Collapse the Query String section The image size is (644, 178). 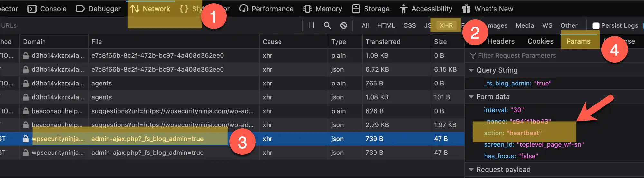tap(471, 70)
